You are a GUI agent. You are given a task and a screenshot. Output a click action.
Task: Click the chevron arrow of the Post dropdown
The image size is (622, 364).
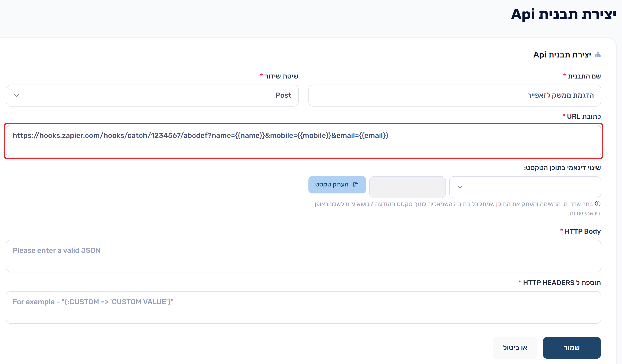pyautogui.click(x=17, y=95)
